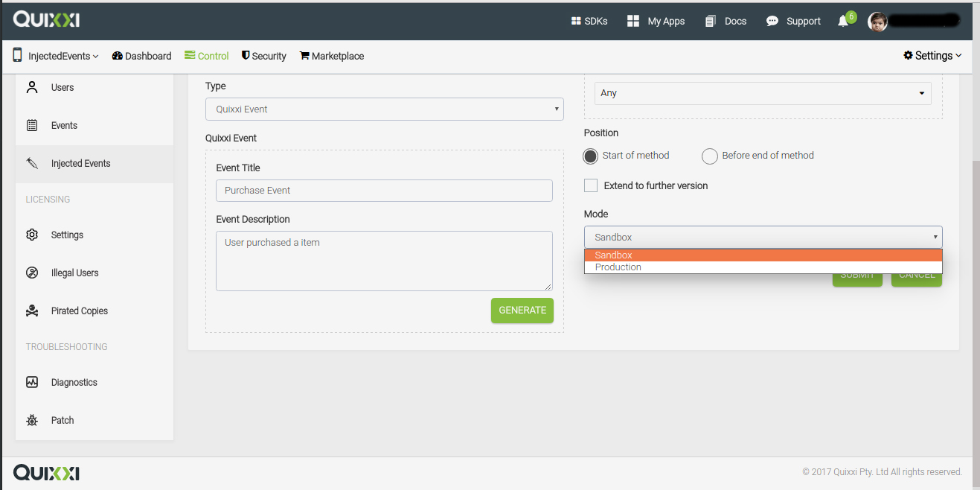980x490 pixels.
Task: Open SDKs link in top bar
Action: (x=589, y=21)
